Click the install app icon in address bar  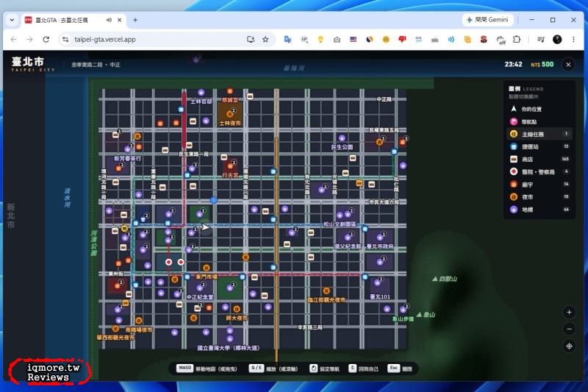[x=251, y=40]
